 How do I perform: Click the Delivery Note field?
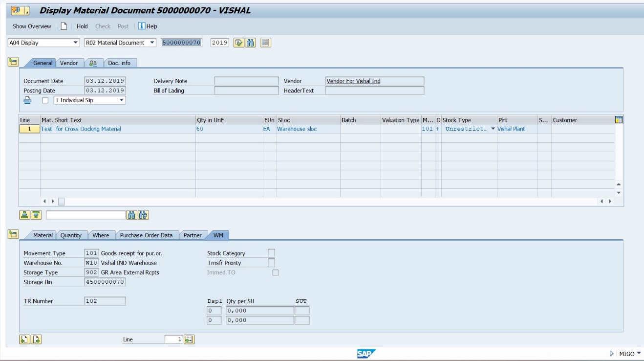246,81
